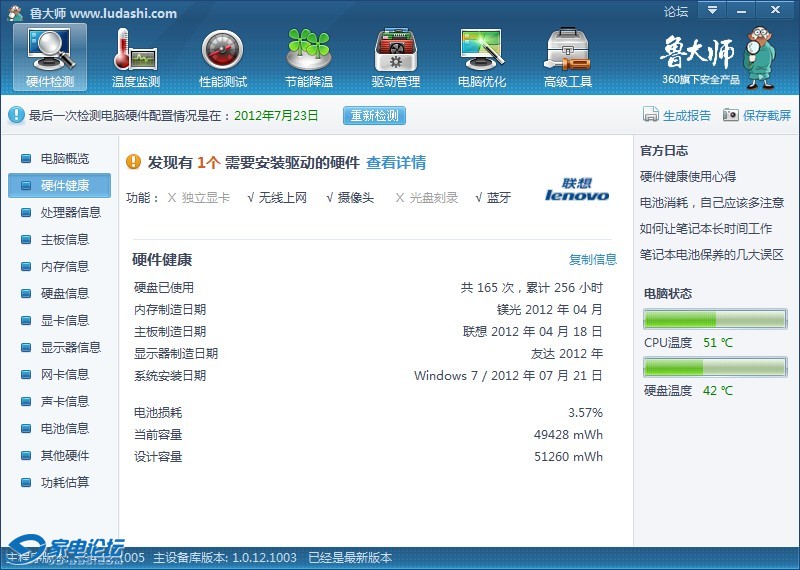The image size is (800, 570).
Task: Open the title bar dropdown menu arrow
Action: pos(712,11)
